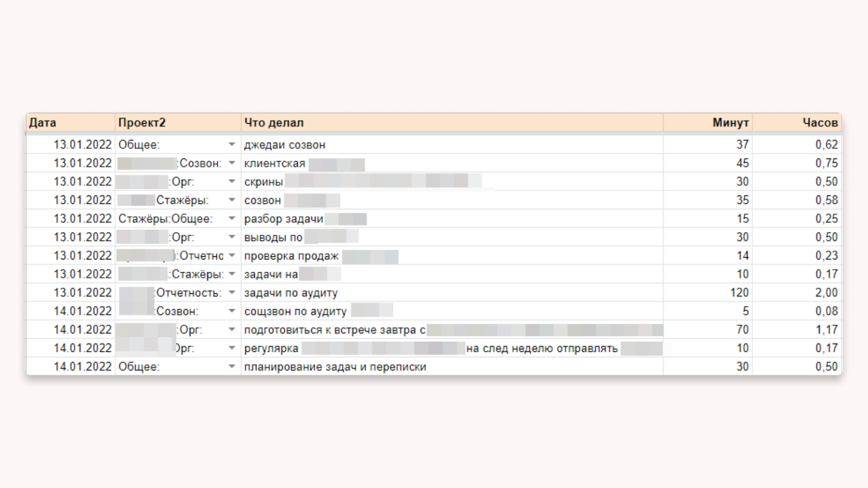Select the minutes value 14
Screen dimensions: 868x488
pos(743,256)
